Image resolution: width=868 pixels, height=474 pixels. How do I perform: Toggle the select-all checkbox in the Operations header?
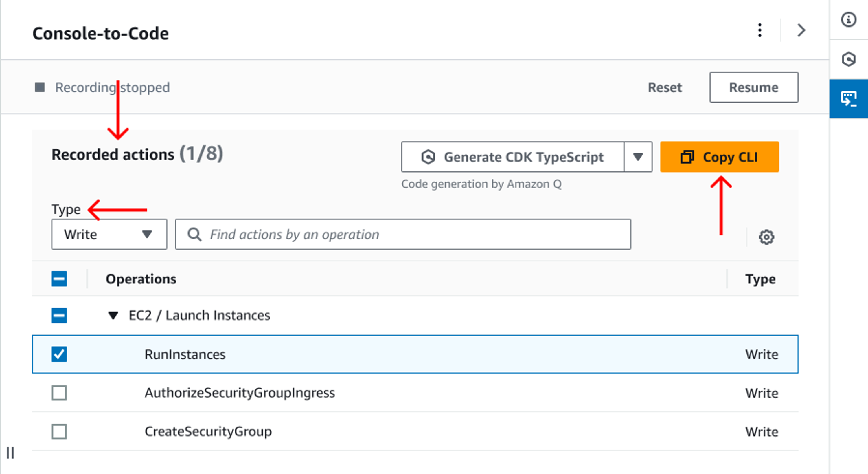[59, 279]
